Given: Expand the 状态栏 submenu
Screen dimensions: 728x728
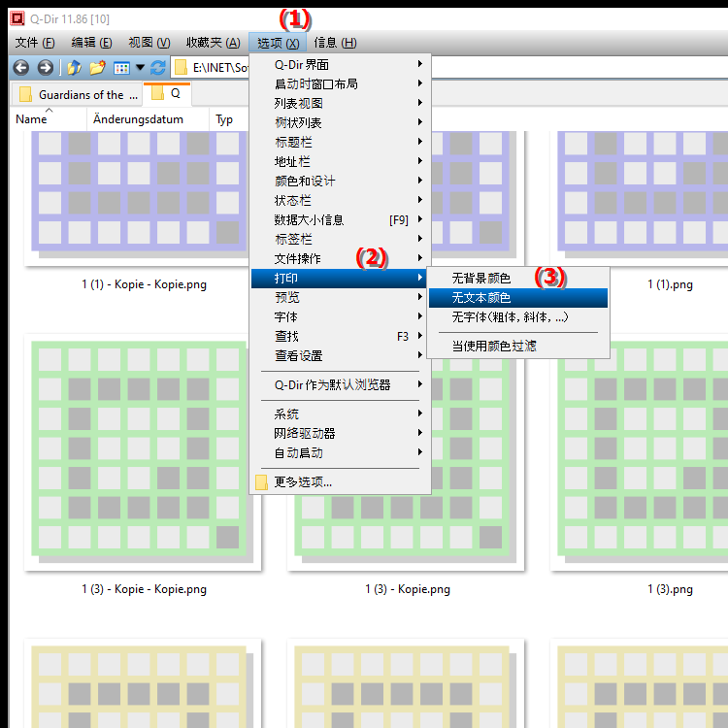Looking at the screenshot, I should 341,200.
